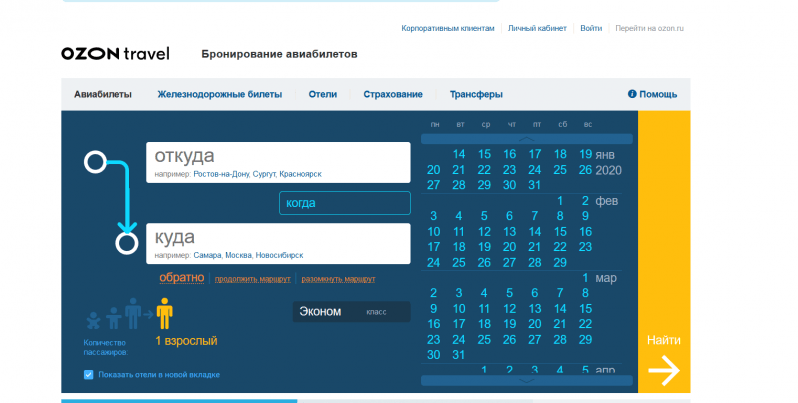Image resolution: width=798 pixels, height=403 pixels.
Task: Choose example destination Москва
Action: tap(238, 255)
